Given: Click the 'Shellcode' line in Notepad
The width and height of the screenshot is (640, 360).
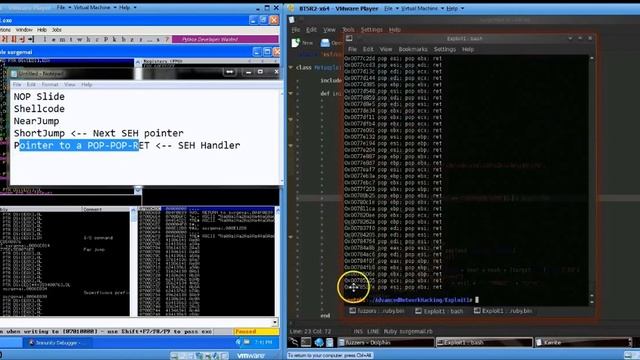Looking at the screenshot, I should (39, 109).
